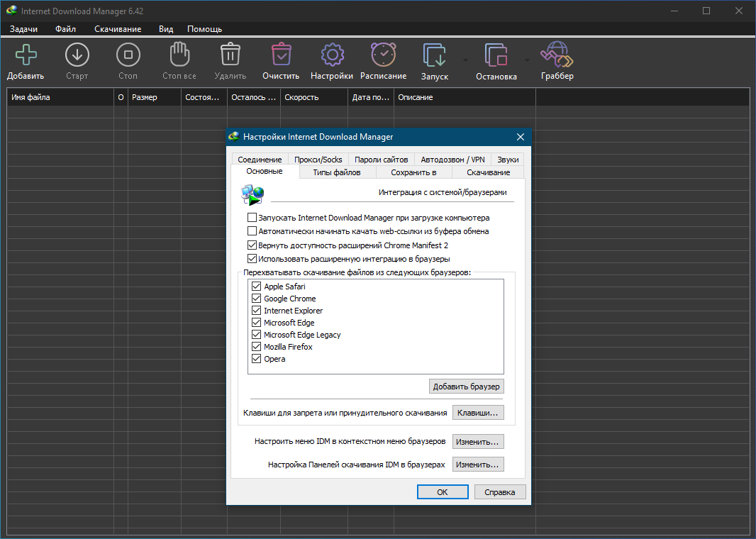Uncheck Google Chrome in browser list
This screenshot has height=539, width=756.
pos(257,299)
